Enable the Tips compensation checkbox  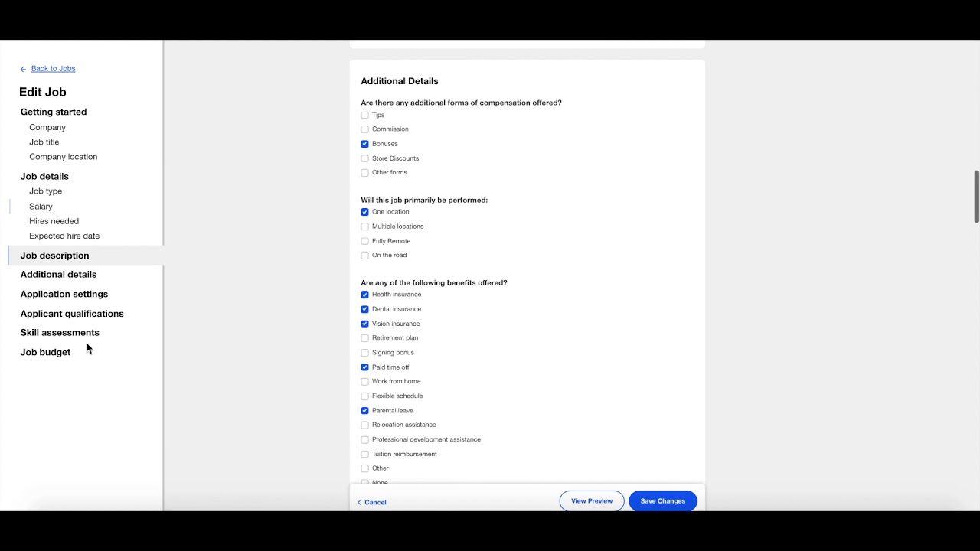tap(364, 116)
